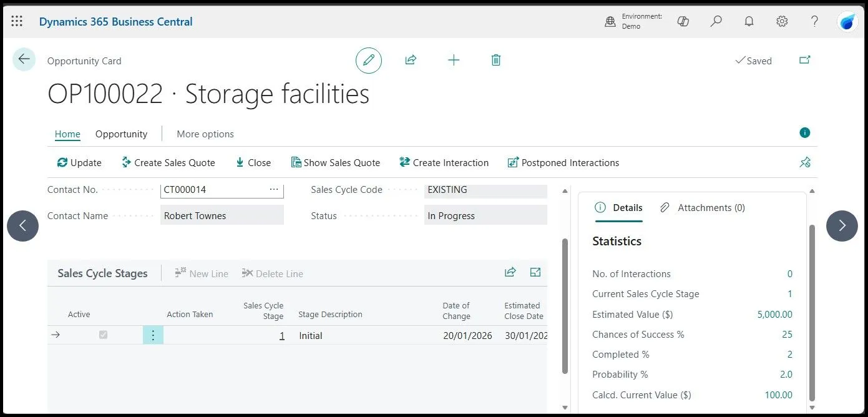Open the No. of Interactions value 0

(x=789, y=273)
